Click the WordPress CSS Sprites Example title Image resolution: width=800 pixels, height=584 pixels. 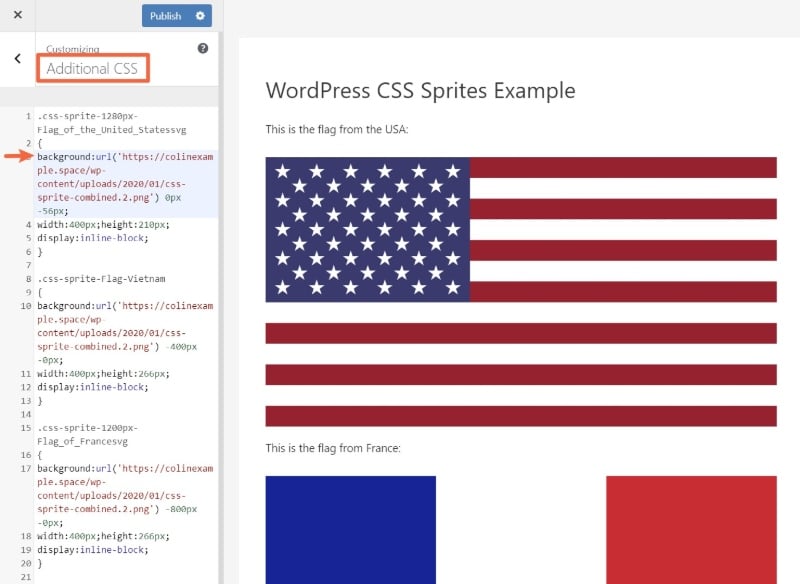pos(420,90)
